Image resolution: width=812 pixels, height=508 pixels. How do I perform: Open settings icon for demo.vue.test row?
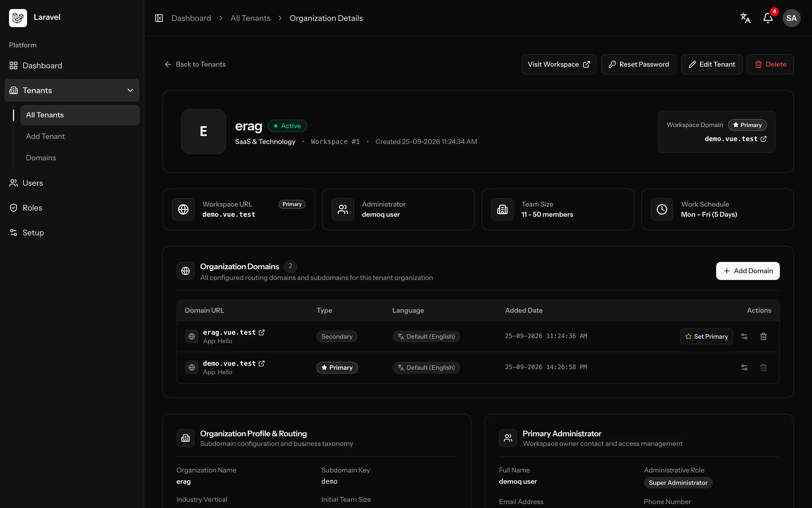click(x=744, y=367)
